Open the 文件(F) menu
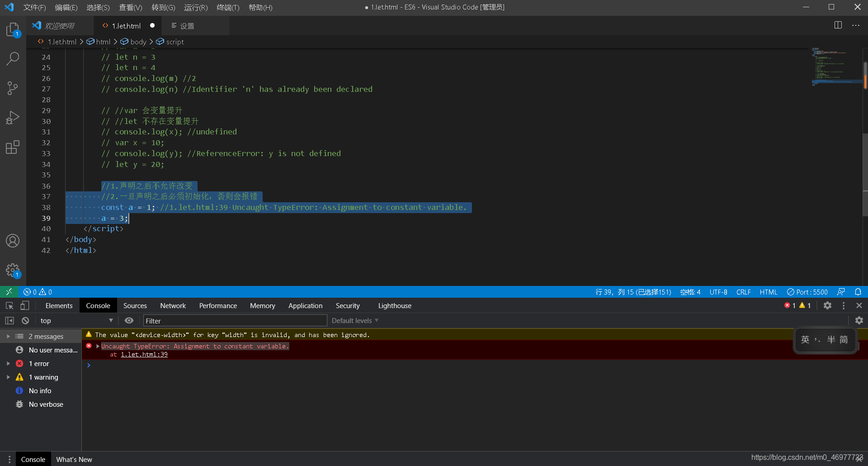Viewport: 868px width, 466px height. point(34,7)
